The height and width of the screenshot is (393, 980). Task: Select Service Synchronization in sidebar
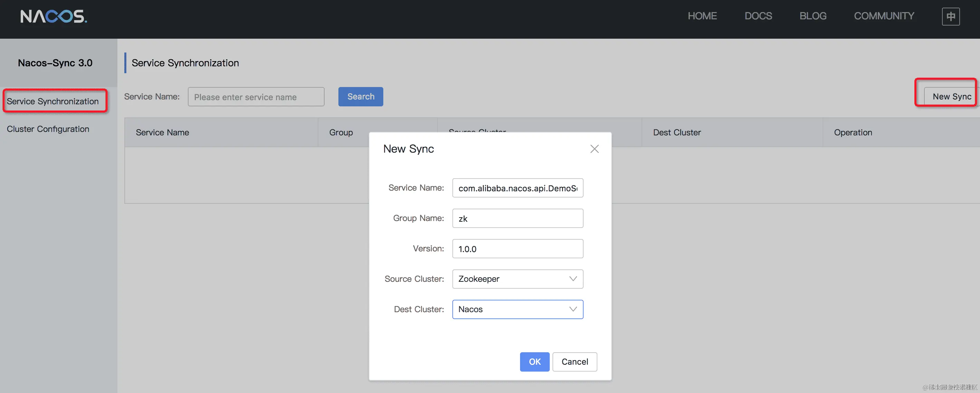[53, 101]
